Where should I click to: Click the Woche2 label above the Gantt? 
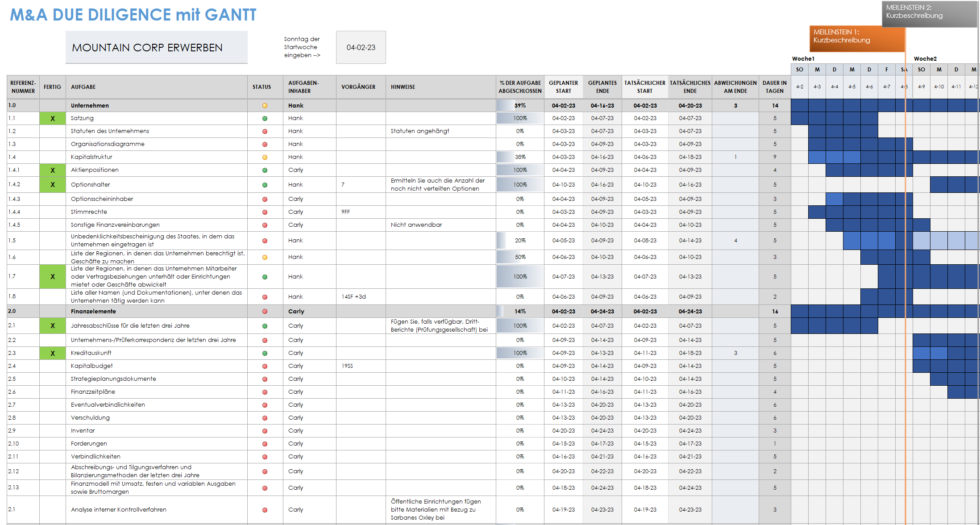pos(925,58)
